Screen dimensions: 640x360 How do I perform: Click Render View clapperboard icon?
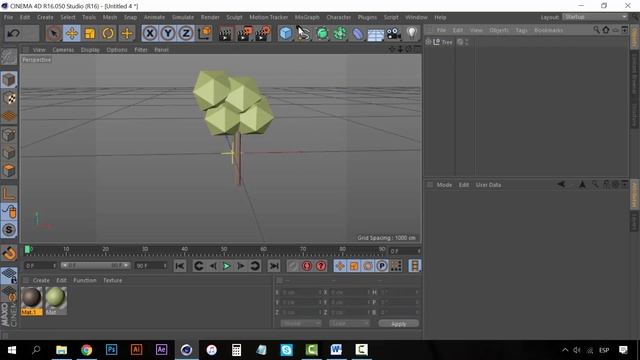[224, 33]
